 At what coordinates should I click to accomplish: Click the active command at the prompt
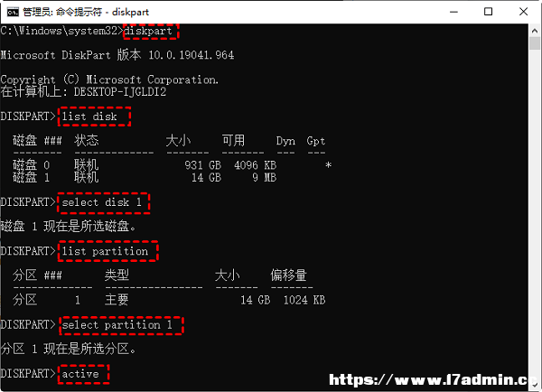coord(80,374)
